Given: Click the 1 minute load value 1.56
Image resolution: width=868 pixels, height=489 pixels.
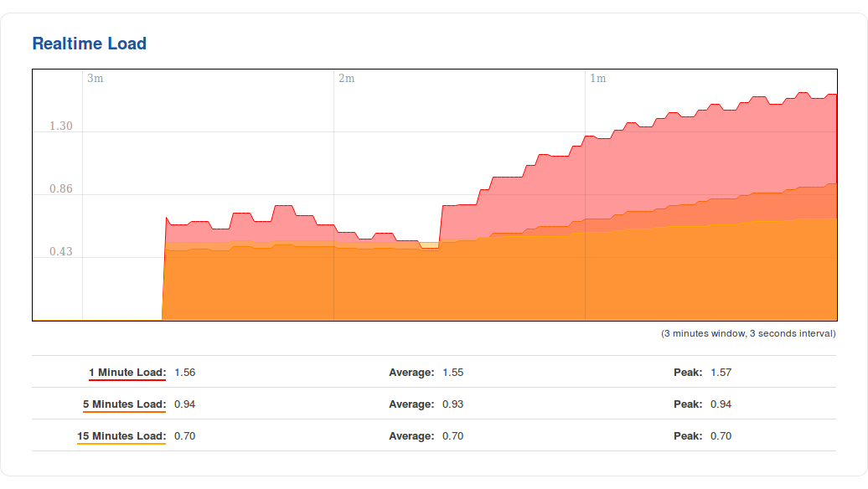Looking at the screenshot, I should coord(184,373).
